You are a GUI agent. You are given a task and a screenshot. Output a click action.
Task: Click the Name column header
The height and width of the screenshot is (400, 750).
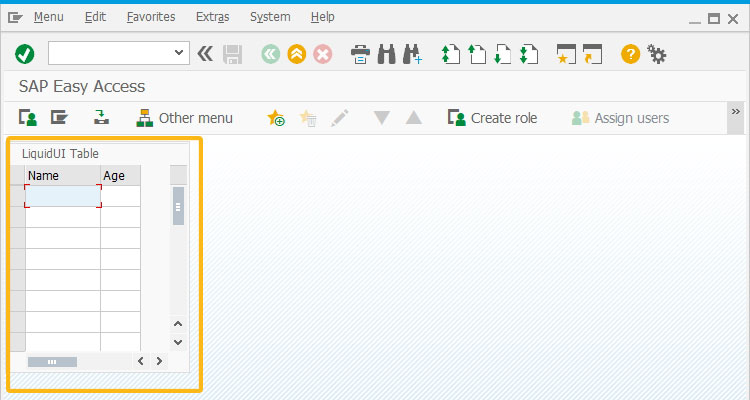[x=63, y=176]
